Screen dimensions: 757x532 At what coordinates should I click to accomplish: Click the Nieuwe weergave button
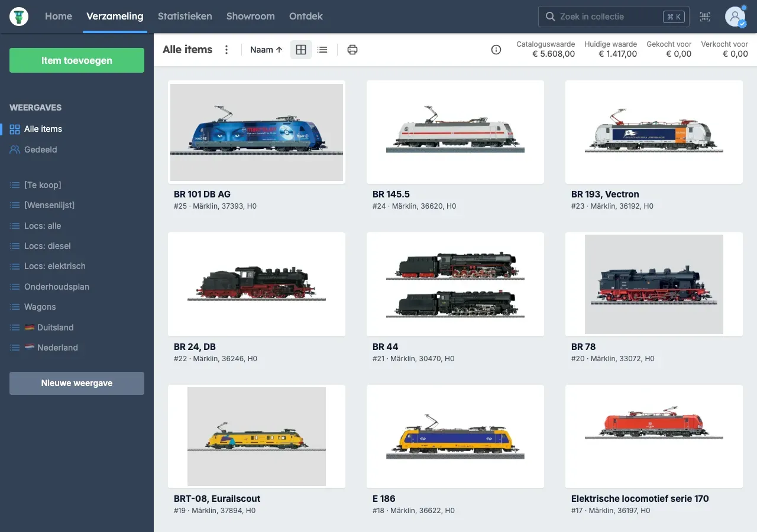[77, 383]
